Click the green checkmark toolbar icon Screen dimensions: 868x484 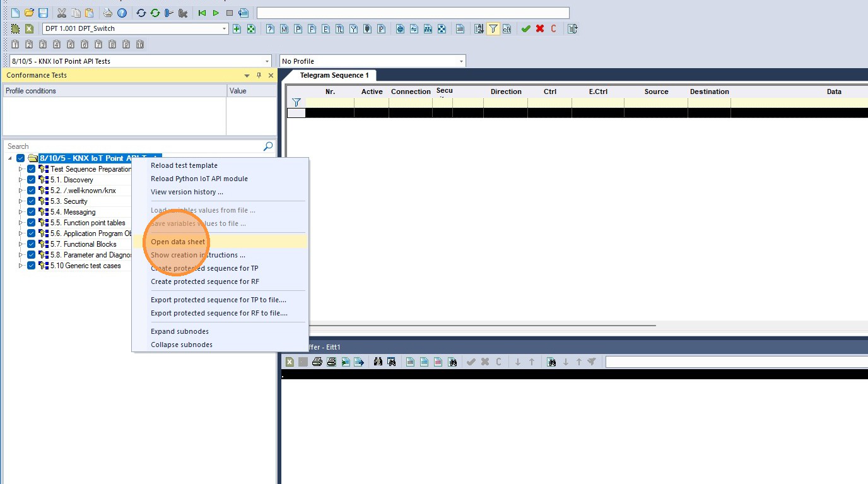525,28
